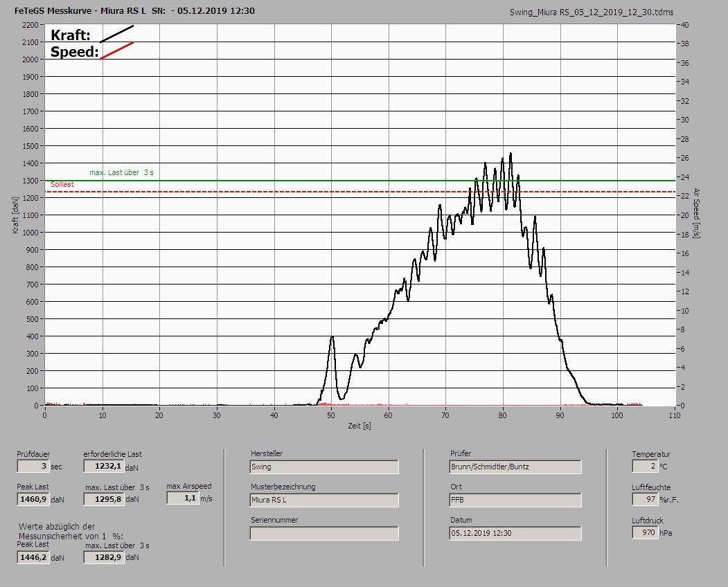
Task: Click the Kraft [daN] axis label
Action: click(x=15, y=215)
